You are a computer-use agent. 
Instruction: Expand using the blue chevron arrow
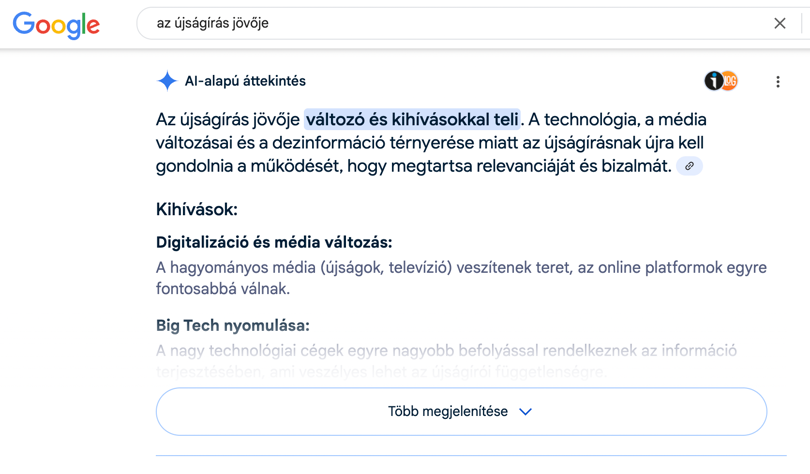pyautogui.click(x=525, y=412)
